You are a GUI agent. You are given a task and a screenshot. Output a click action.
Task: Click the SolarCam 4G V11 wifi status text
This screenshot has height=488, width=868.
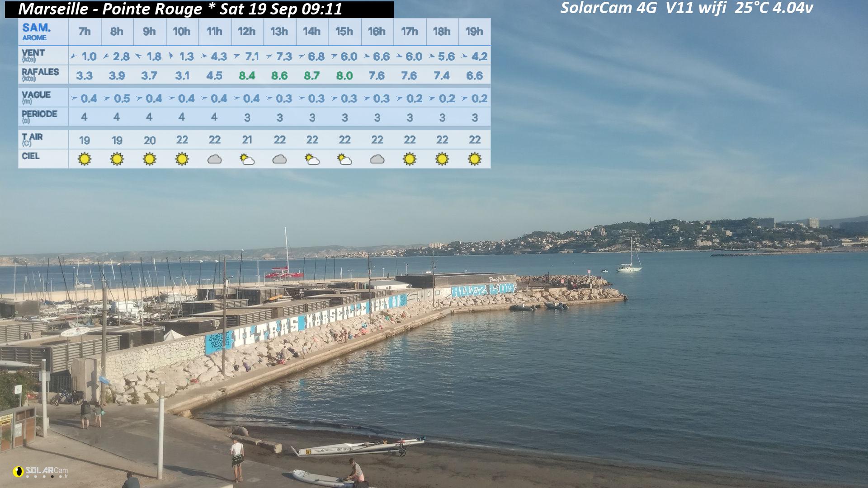[687, 8]
